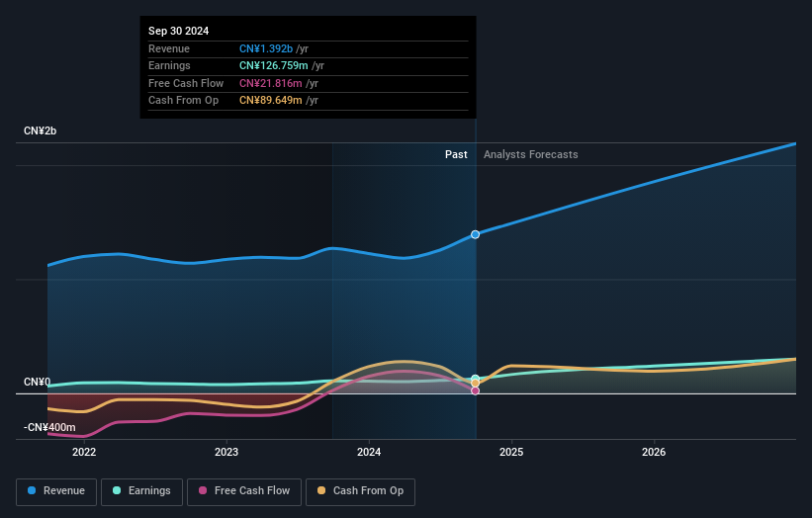812x518 pixels.
Task: Click the 2026 x-axis label
Action: [x=654, y=452]
